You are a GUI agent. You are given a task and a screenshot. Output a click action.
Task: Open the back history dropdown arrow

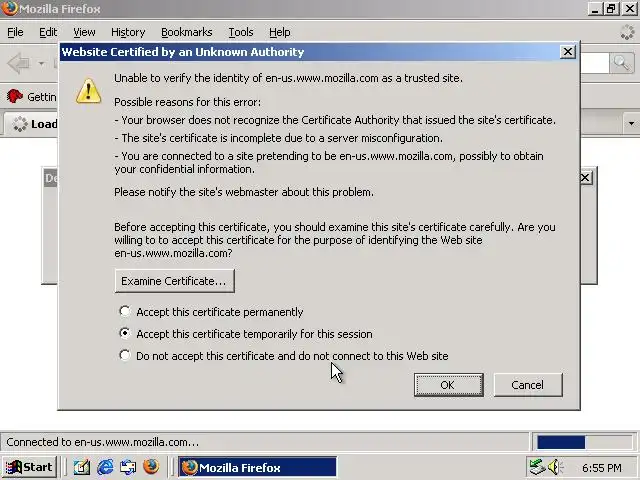(x=41, y=63)
